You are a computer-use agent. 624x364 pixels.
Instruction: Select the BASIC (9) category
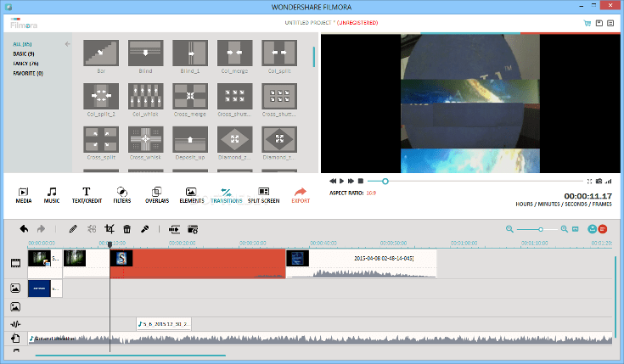tap(24, 53)
